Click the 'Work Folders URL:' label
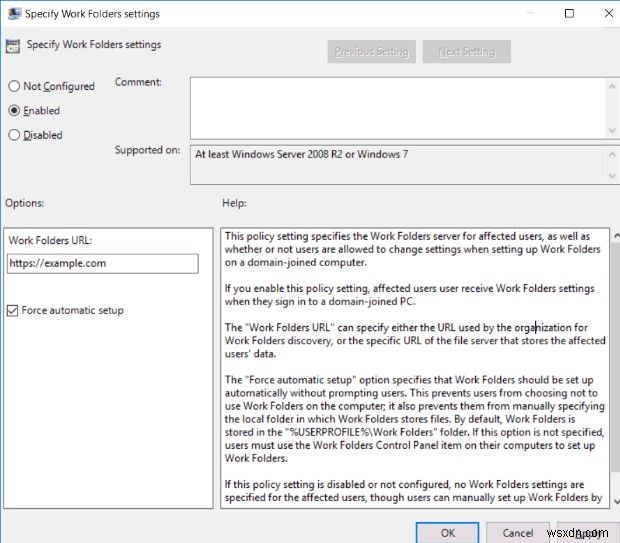The width and height of the screenshot is (620, 543). (50, 240)
